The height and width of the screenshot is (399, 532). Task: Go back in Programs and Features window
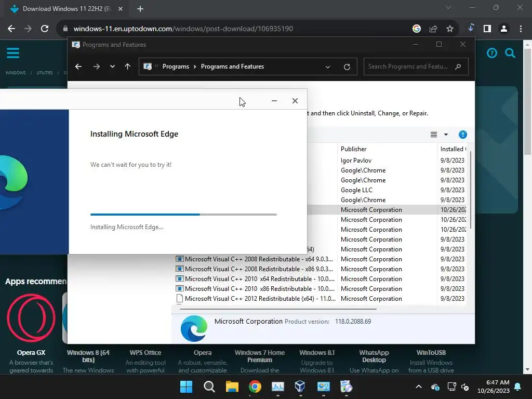tap(78, 66)
